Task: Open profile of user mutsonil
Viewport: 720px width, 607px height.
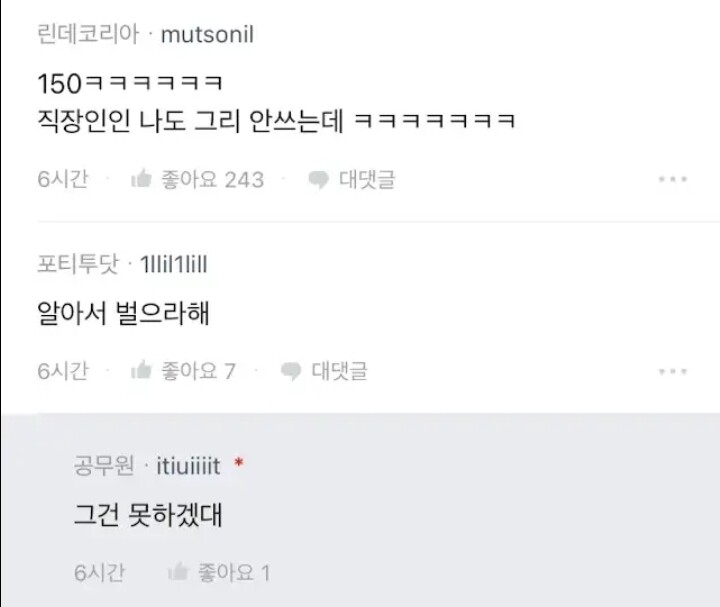Action: (x=207, y=35)
